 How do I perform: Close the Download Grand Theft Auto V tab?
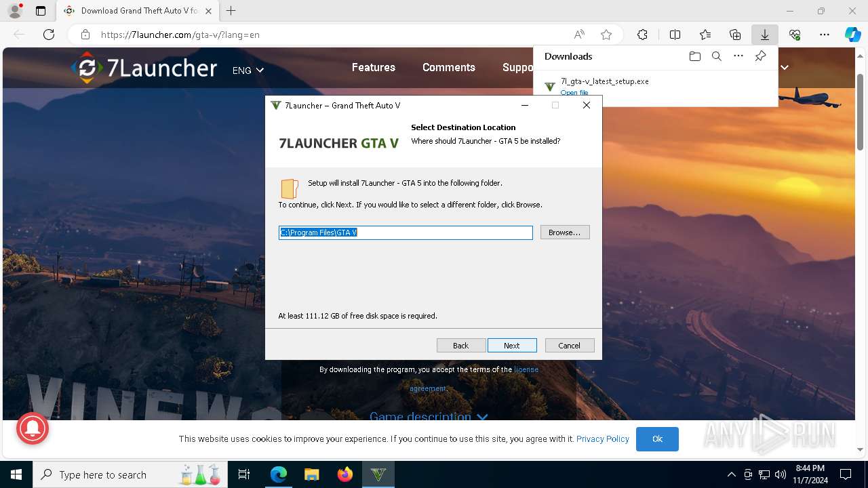click(208, 11)
